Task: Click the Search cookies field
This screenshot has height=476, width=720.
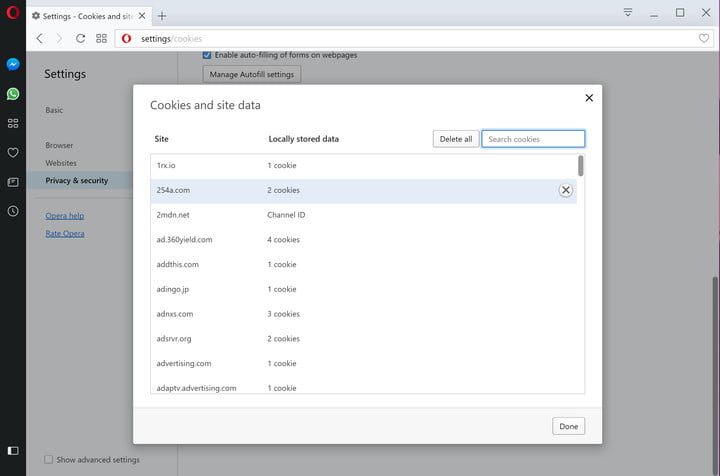Action: (x=533, y=139)
